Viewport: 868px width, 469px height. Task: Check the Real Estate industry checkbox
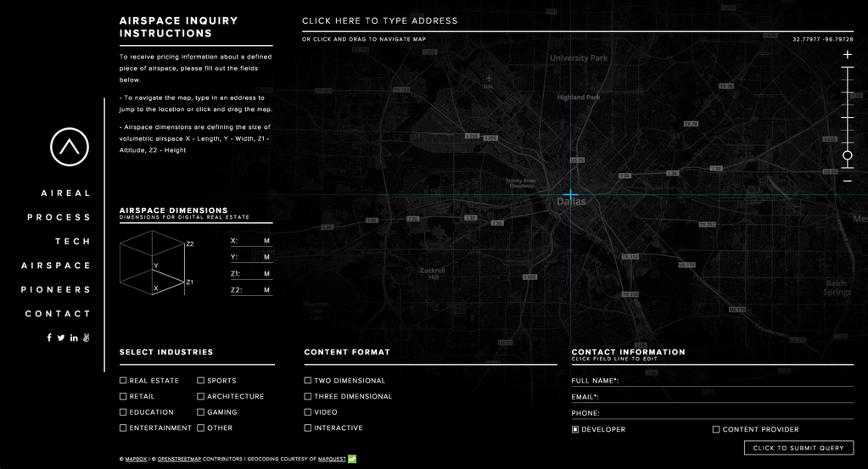pos(123,381)
